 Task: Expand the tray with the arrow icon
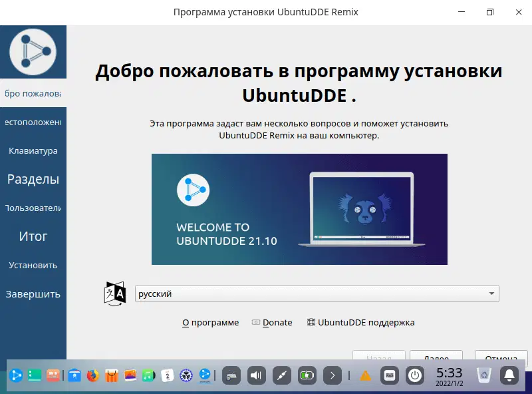[x=332, y=375]
